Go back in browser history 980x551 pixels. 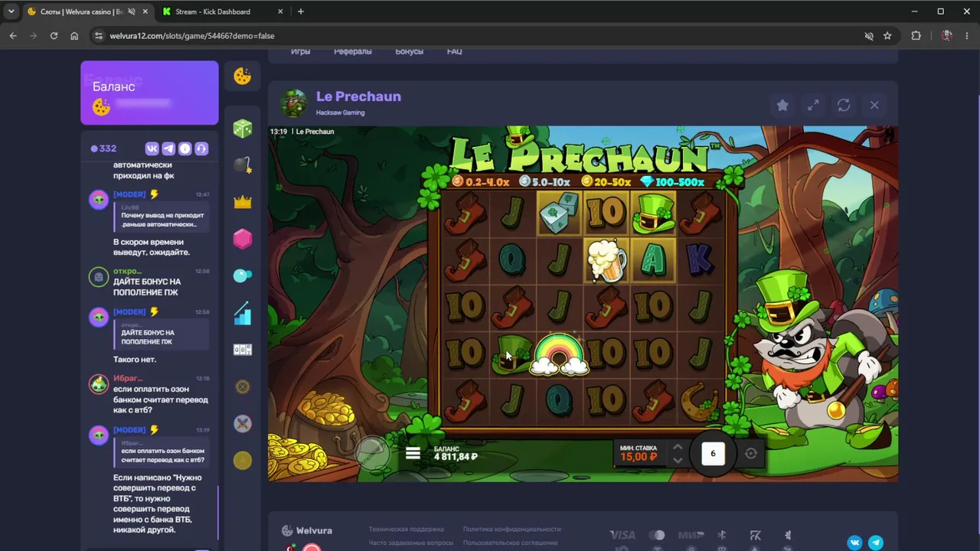13,36
